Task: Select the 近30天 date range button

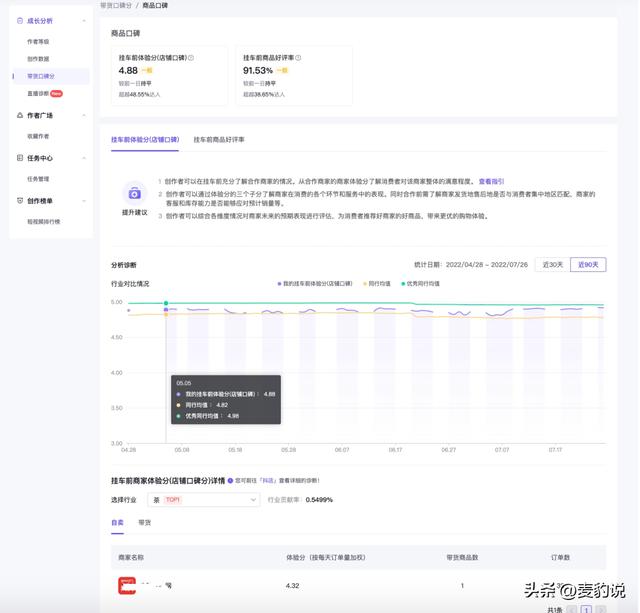Action: (552, 264)
